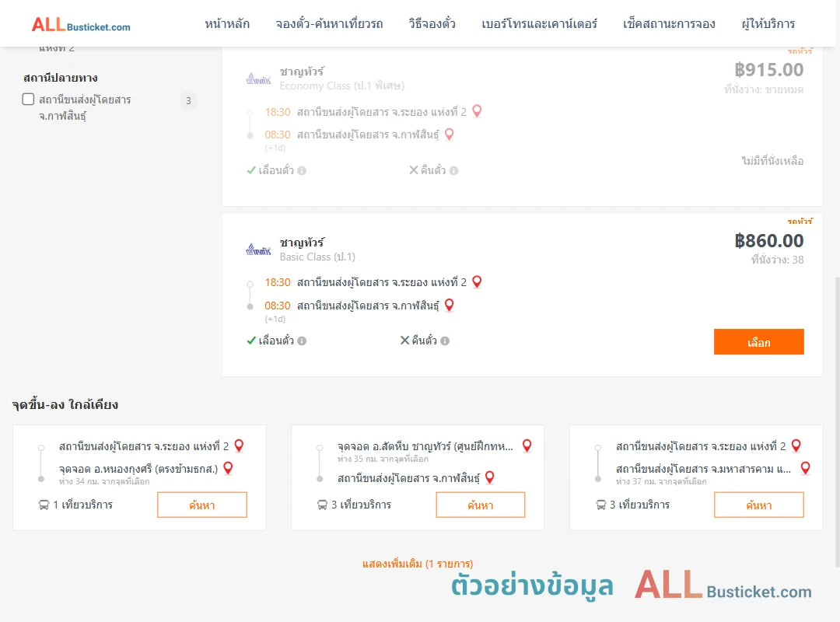Image resolution: width=840 pixels, height=622 pixels.
Task: Open map pin for Kalasin station in second nearby card
Action: point(490,477)
